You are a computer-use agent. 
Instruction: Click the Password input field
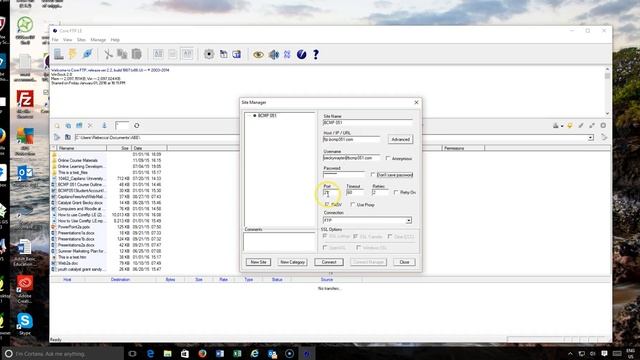pos(344,174)
